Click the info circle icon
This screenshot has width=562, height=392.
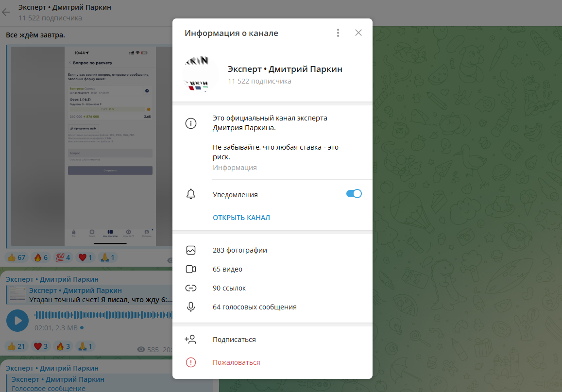pos(191,123)
